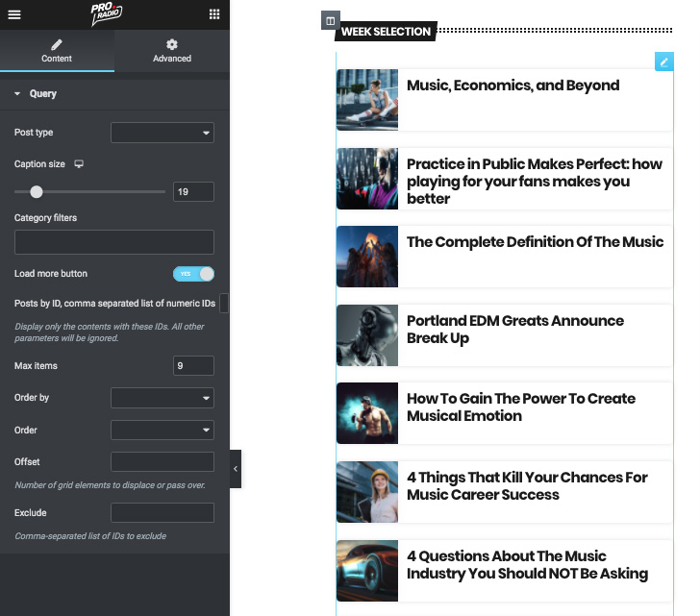Switch to the Advanced tab
Viewport: 700px width, 616px height.
click(172, 51)
